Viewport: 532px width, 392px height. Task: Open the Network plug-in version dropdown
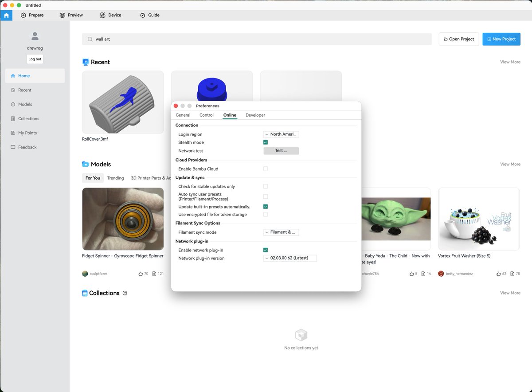(x=290, y=258)
